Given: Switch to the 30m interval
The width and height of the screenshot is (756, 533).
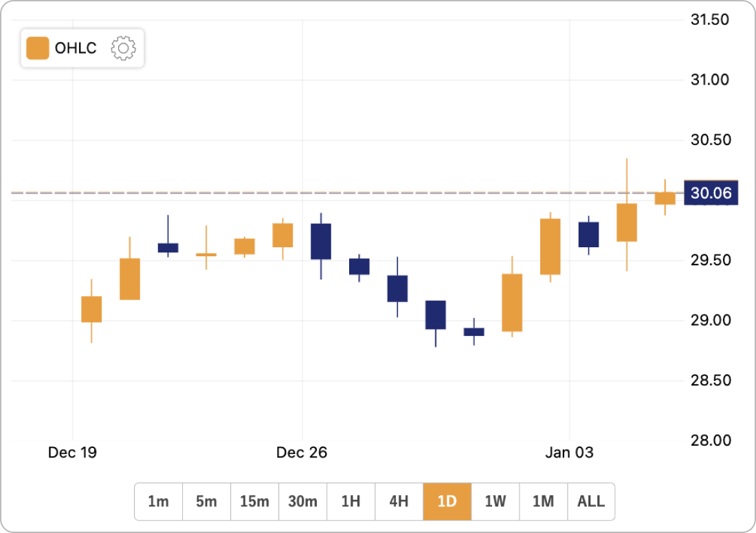Looking at the screenshot, I should click(303, 501).
